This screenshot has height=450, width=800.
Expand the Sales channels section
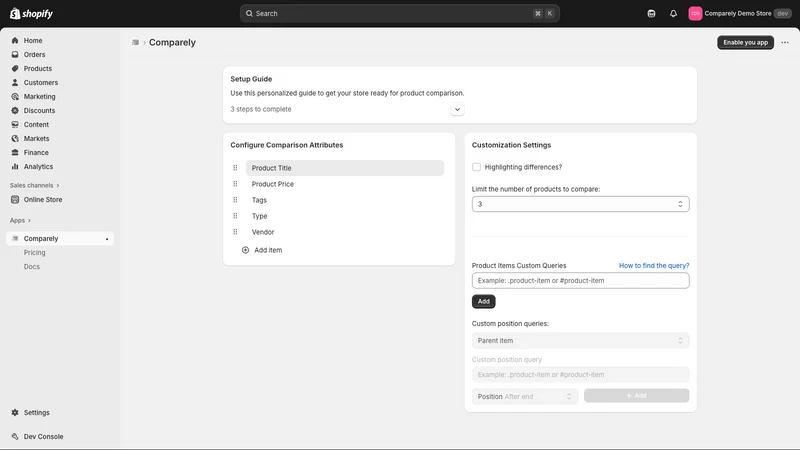click(34, 185)
